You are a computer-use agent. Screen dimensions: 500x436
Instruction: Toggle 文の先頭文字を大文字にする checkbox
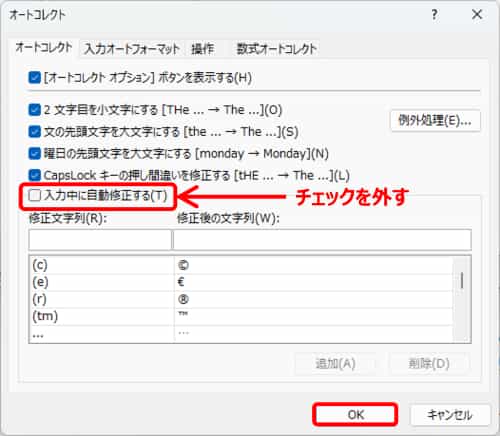tap(35, 132)
